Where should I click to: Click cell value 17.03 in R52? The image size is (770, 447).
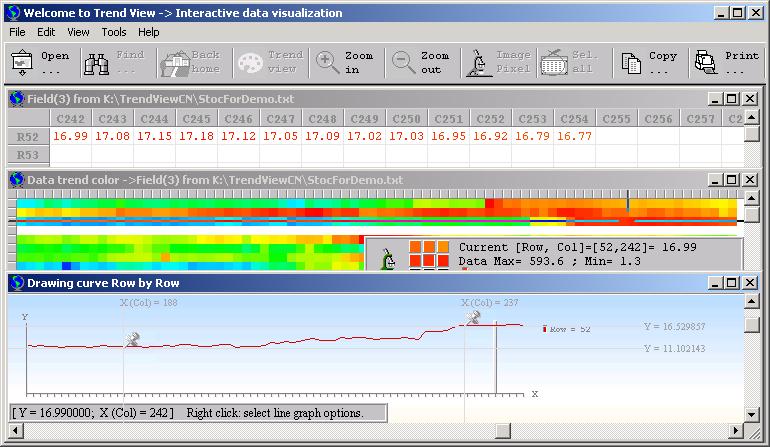tap(407, 136)
